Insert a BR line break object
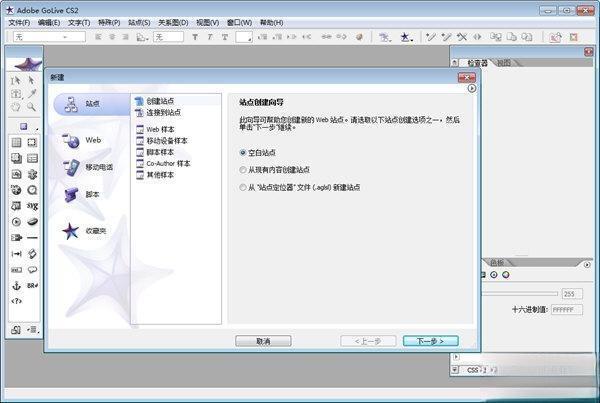The width and height of the screenshot is (600, 403). click(x=32, y=286)
